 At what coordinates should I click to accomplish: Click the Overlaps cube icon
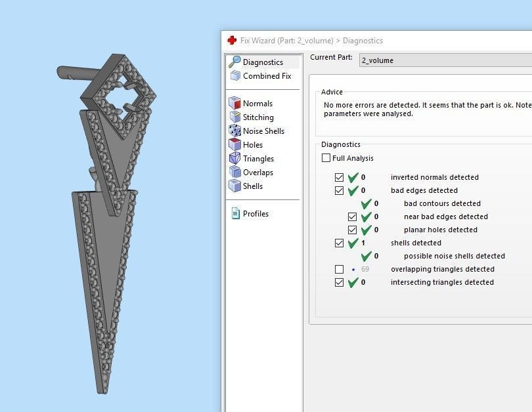click(234, 172)
